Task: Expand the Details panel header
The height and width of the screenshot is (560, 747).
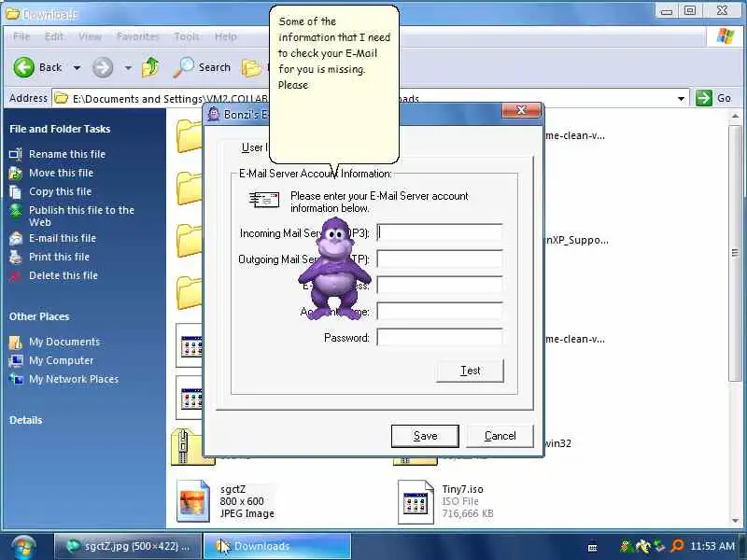Action: [26, 420]
